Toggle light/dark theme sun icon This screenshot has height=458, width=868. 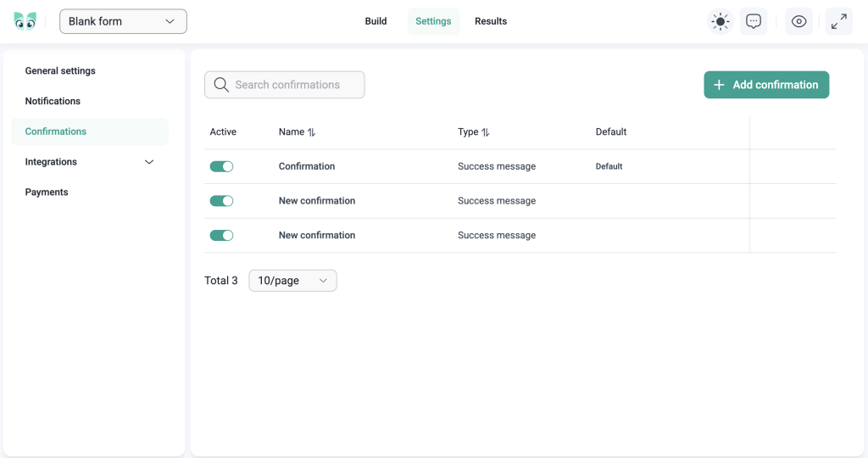click(x=721, y=21)
